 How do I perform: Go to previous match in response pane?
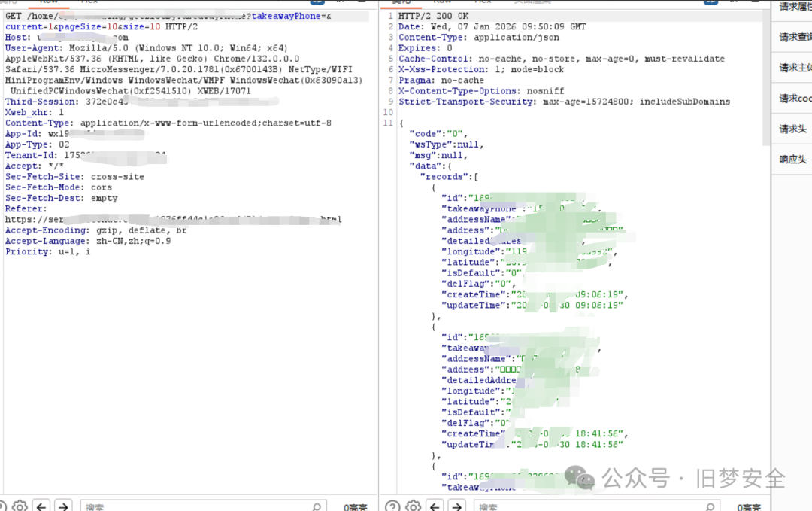pyautogui.click(x=435, y=506)
